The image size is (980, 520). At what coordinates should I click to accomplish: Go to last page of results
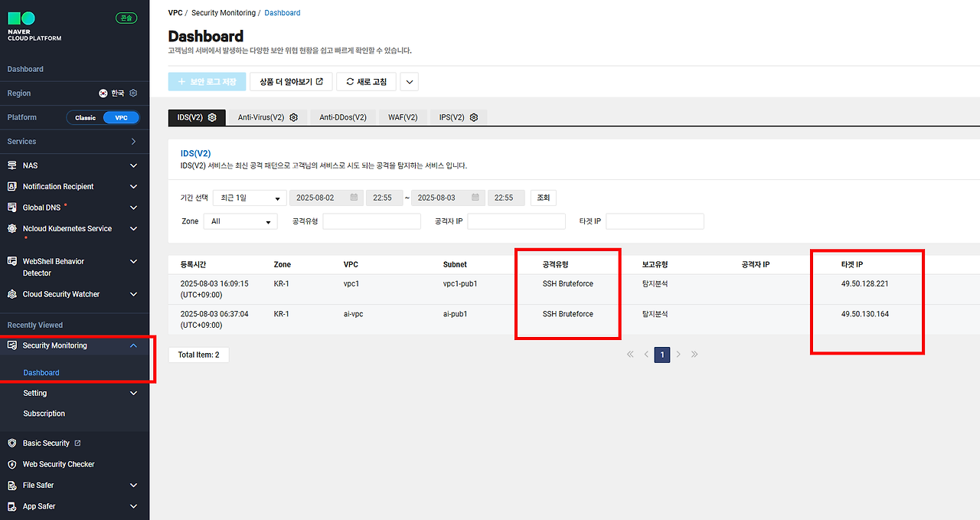[x=694, y=355]
